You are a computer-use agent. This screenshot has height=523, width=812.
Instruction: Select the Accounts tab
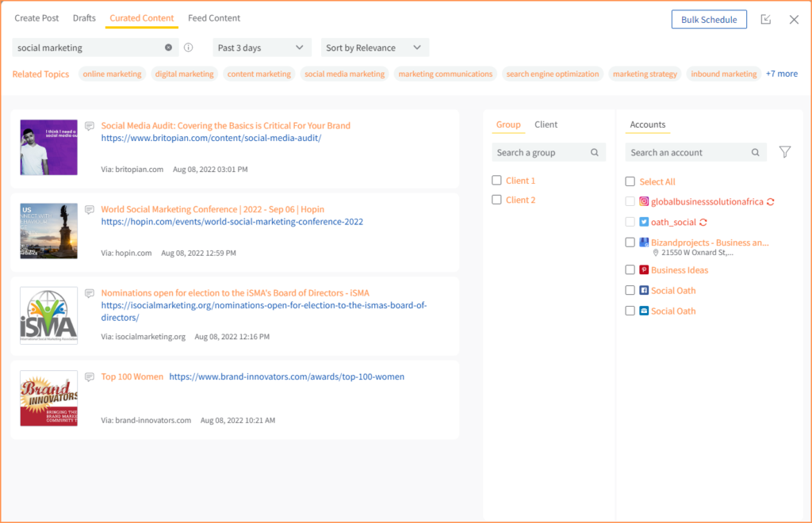(x=647, y=124)
